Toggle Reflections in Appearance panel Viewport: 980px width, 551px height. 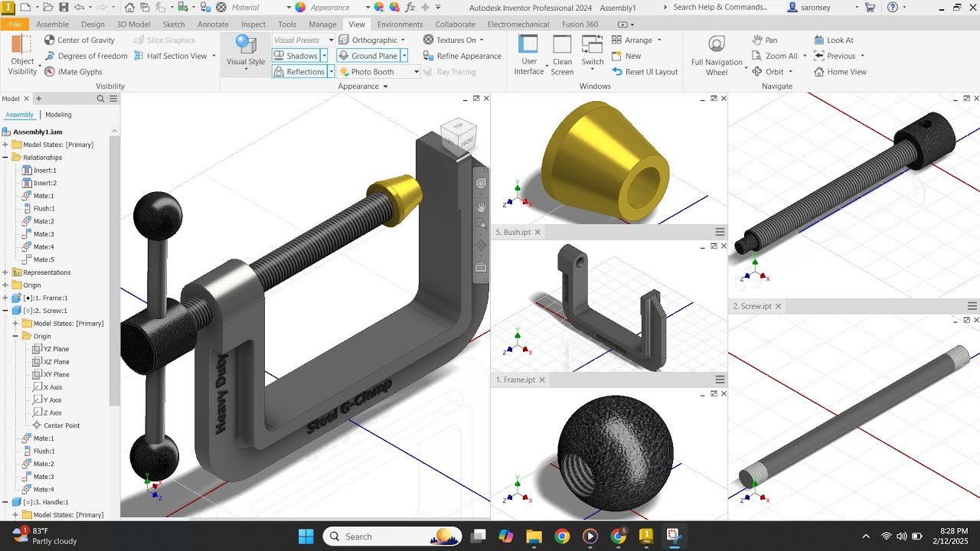299,72
